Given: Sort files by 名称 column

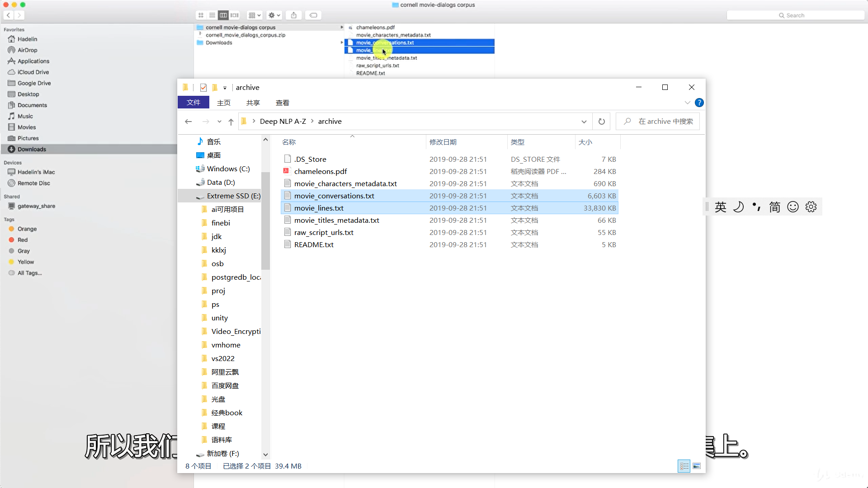Looking at the screenshot, I should [x=353, y=142].
